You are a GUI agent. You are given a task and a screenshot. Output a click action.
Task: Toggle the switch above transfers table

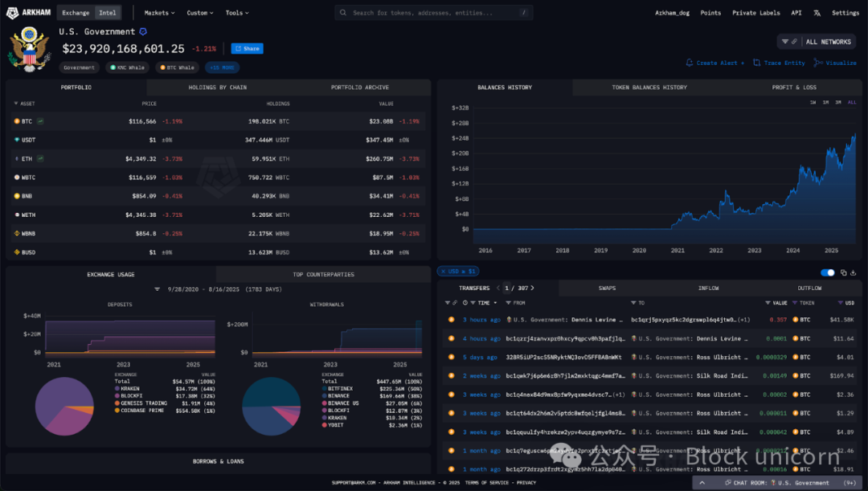click(827, 273)
